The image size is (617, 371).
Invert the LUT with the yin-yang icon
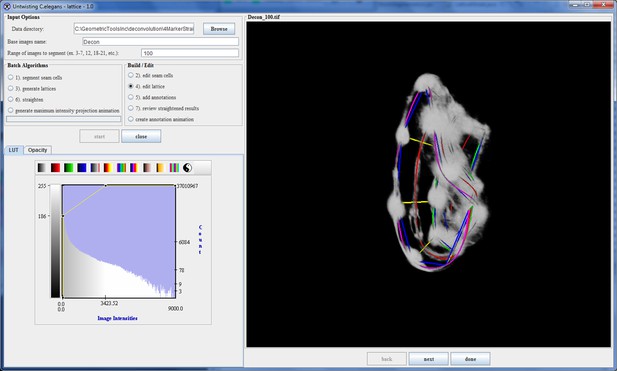click(187, 168)
